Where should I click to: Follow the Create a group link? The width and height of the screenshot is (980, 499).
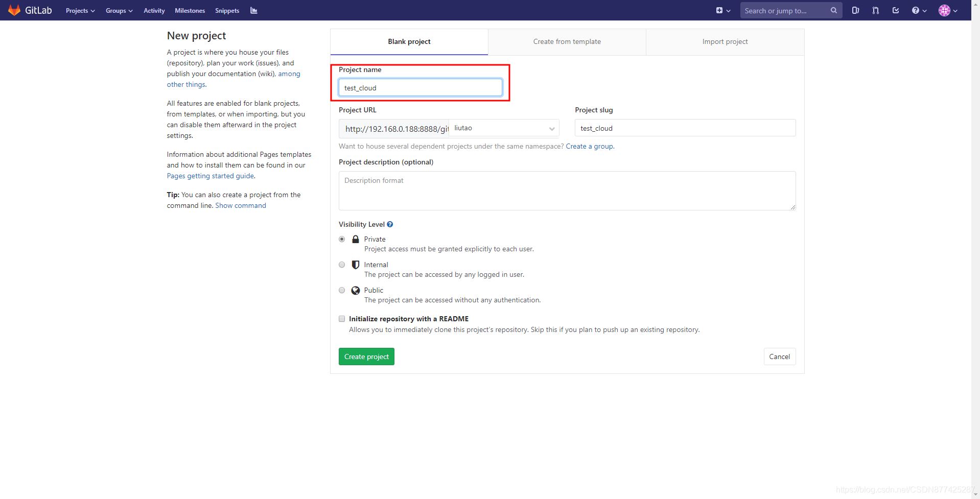[x=589, y=146]
